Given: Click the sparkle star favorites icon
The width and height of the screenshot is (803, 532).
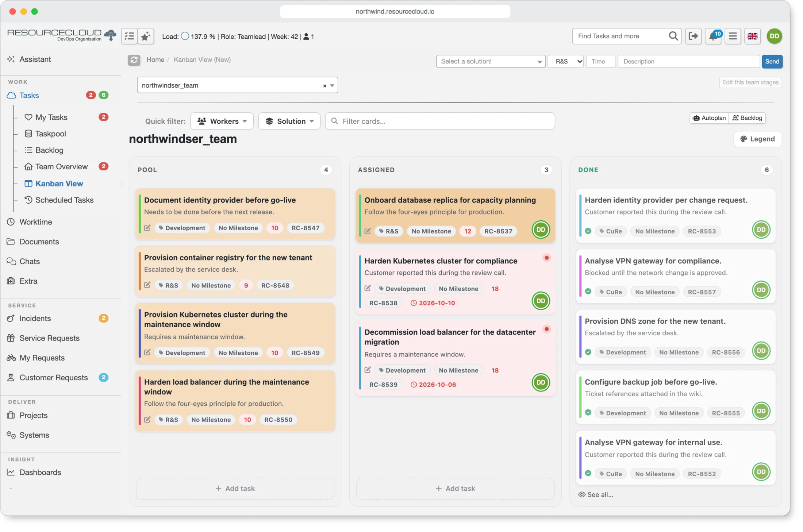Looking at the screenshot, I should [x=146, y=36].
